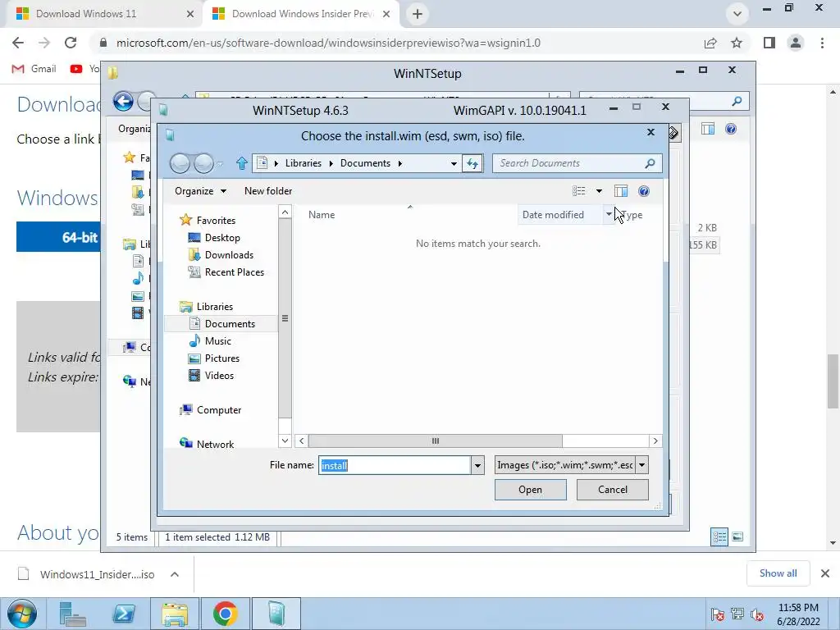Bookmark page with star icon

(x=737, y=43)
